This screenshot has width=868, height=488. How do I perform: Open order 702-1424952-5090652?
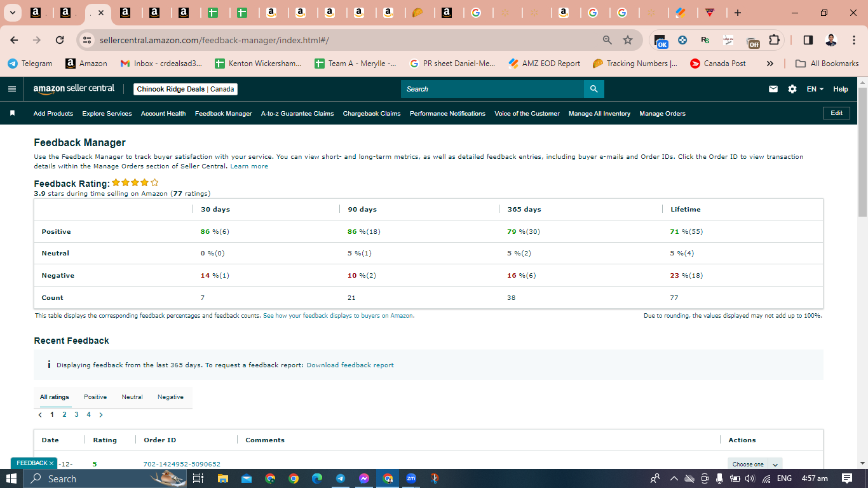[182, 464]
